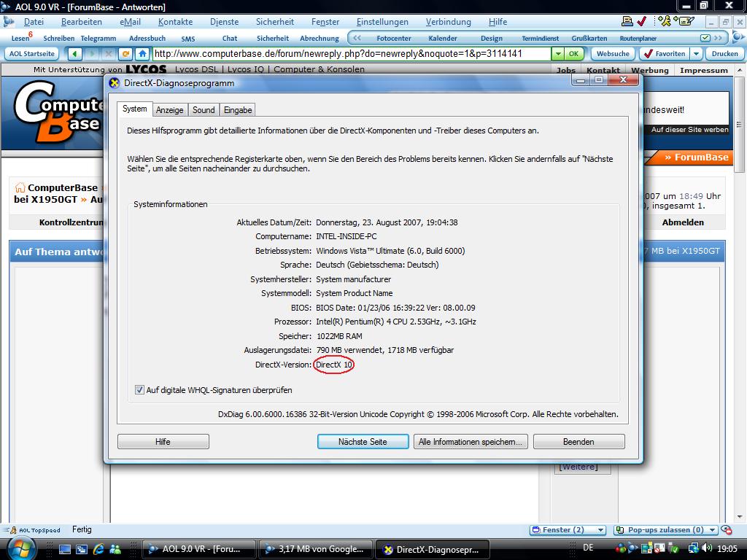Click the Impressum link on ComputerBase page
747x560 pixels.
704,71
